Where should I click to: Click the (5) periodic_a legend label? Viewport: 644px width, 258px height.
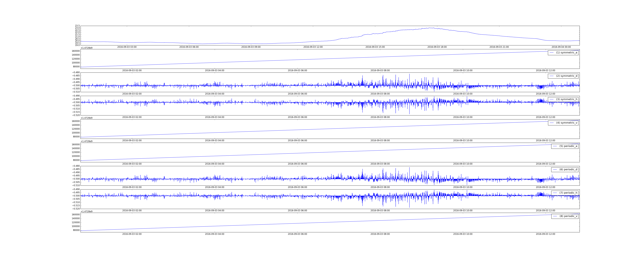tap(568, 146)
